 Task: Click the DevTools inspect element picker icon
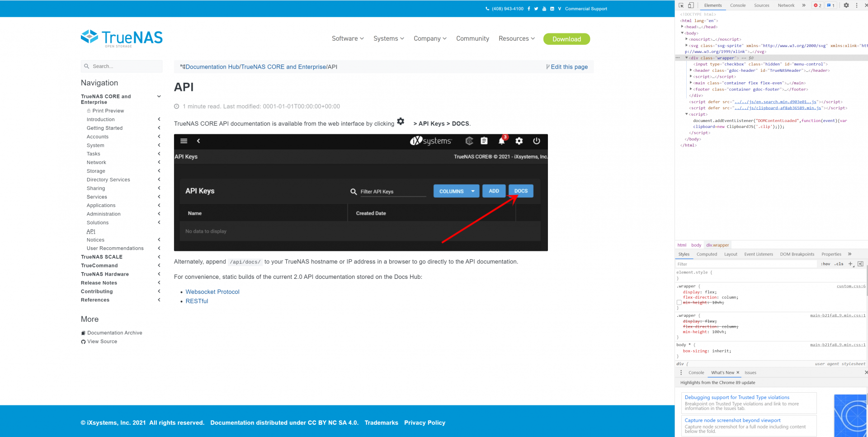[x=681, y=5]
